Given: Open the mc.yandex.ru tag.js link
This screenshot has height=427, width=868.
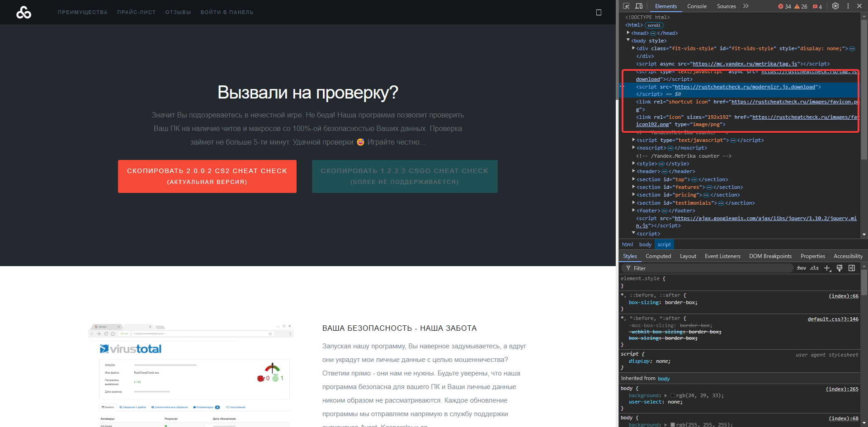Looking at the screenshot, I should pos(745,64).
